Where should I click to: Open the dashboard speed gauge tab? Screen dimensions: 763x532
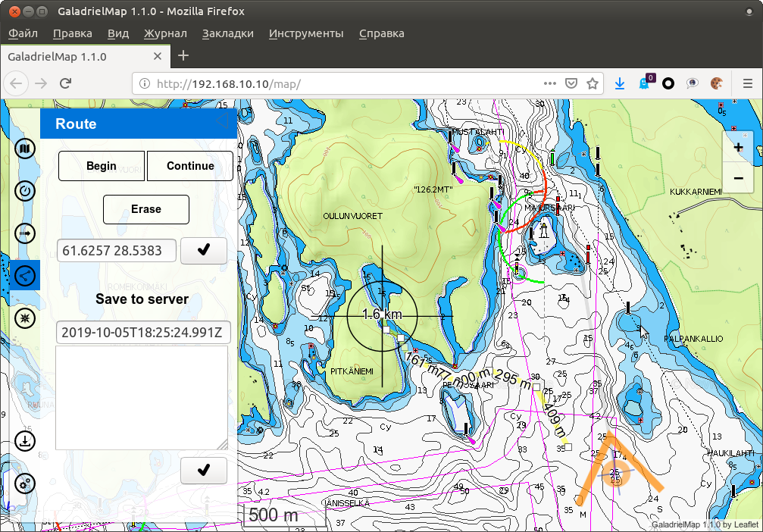point(25,191)
